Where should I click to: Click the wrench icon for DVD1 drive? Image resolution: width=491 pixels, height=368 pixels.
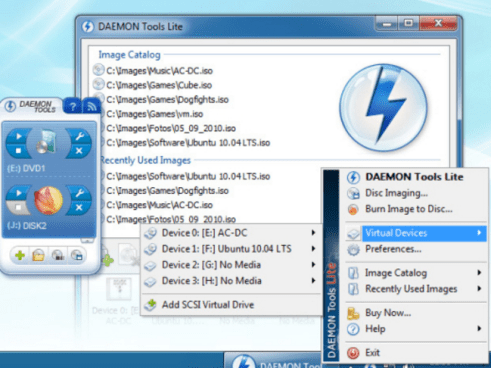[x=79, y=136]
